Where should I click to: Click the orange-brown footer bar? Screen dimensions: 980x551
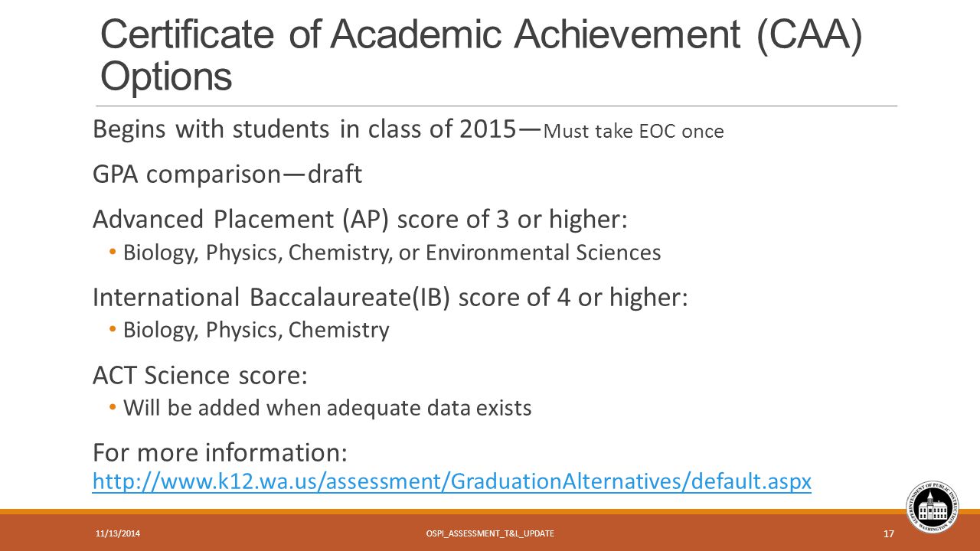(x=490, y=532)
